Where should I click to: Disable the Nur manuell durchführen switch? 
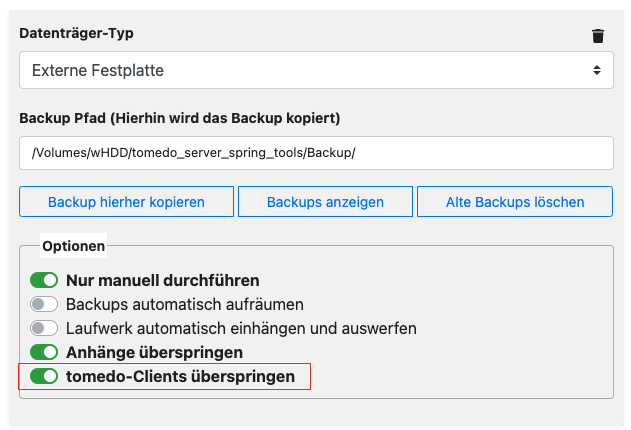pos(44,280)
